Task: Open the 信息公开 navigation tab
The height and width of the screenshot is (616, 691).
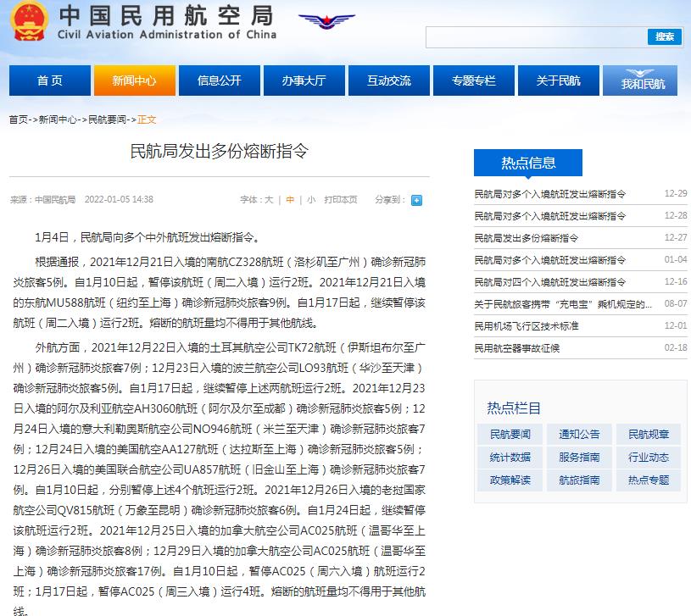Action: coord(219,80)
